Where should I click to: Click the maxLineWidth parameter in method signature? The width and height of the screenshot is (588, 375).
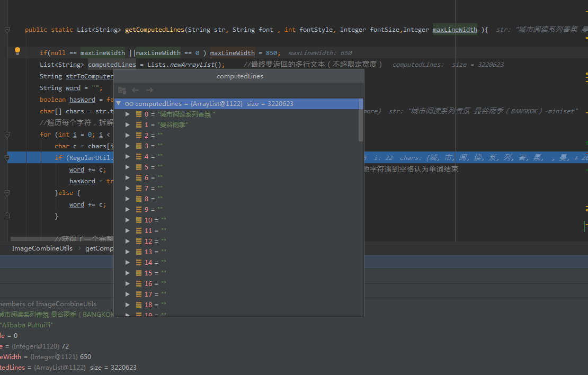(455, 30)
